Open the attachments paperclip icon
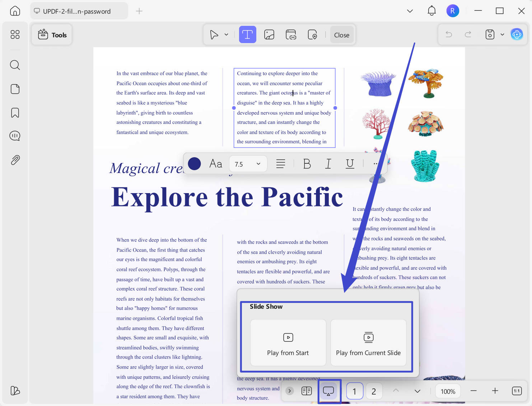The image size is (532, 406). (x=15, y=160)
